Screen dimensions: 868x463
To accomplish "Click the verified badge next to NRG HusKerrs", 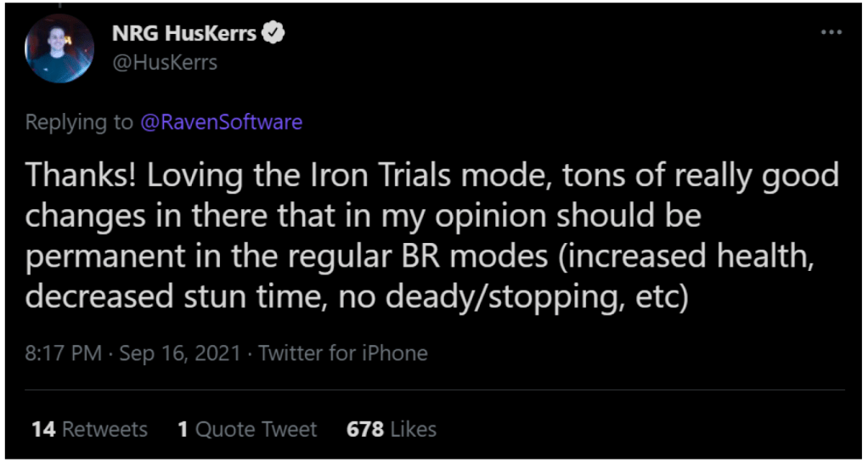I will (x=272, y=34).
